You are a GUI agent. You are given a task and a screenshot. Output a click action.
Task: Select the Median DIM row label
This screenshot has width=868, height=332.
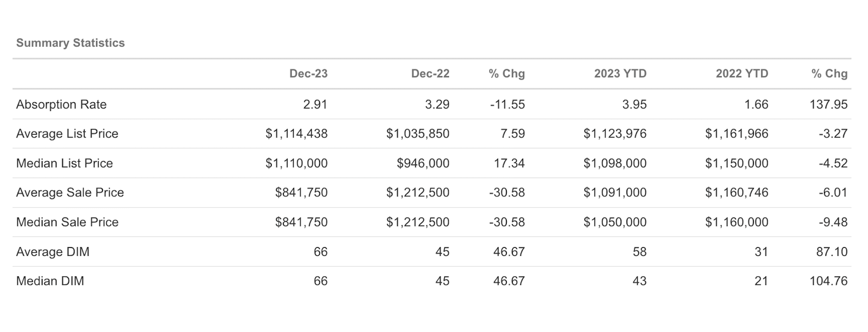pyautogui.click(x=50, y=281)
